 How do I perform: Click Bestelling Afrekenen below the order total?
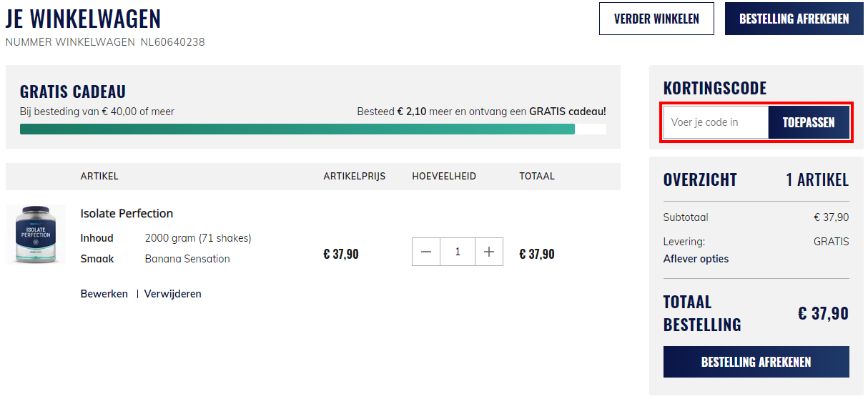pos(756,362)
